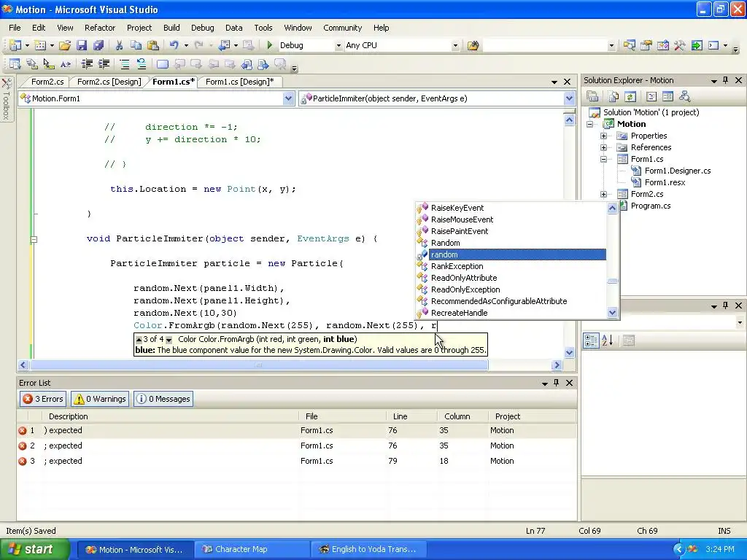Open the Find search box dropdown

pyautogui.click(x=611, y=45)
